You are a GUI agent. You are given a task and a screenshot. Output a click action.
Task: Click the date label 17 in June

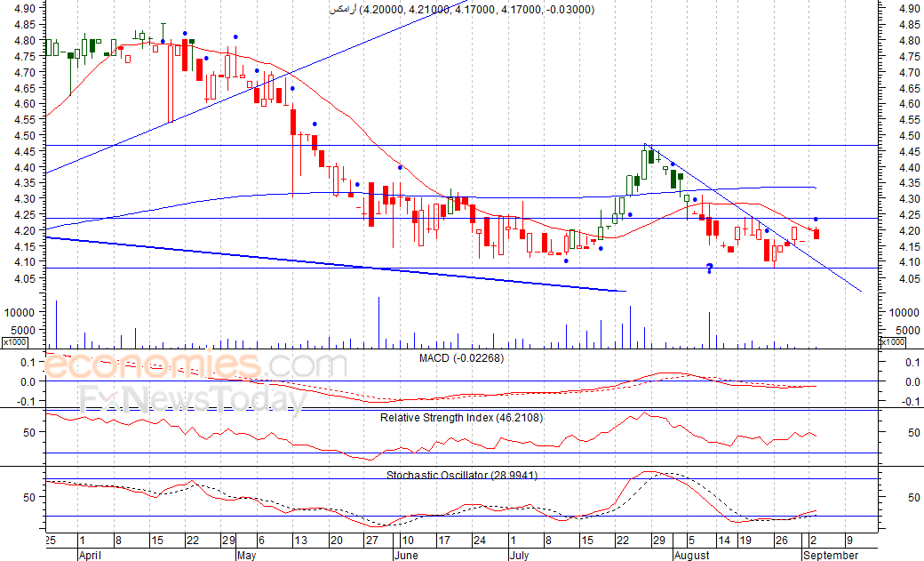(443, 541)
